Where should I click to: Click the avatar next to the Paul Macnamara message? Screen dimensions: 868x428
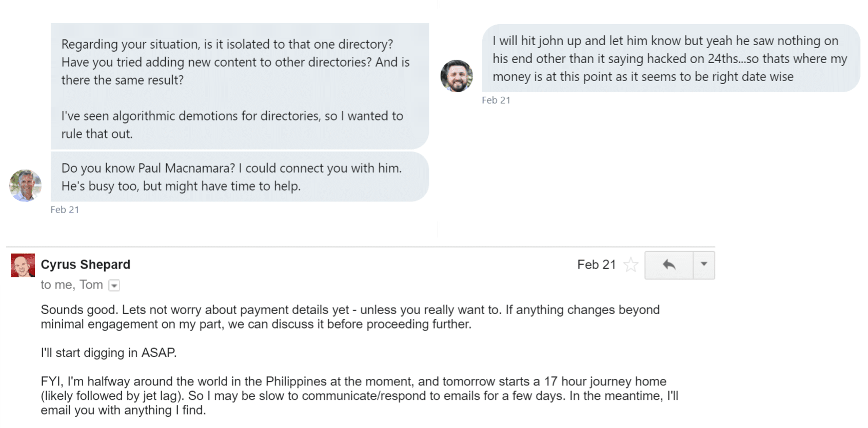coord(25,186)
